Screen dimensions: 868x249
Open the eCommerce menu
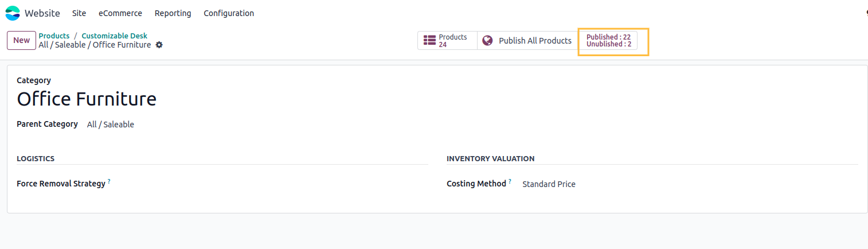(x=120, y=13)
